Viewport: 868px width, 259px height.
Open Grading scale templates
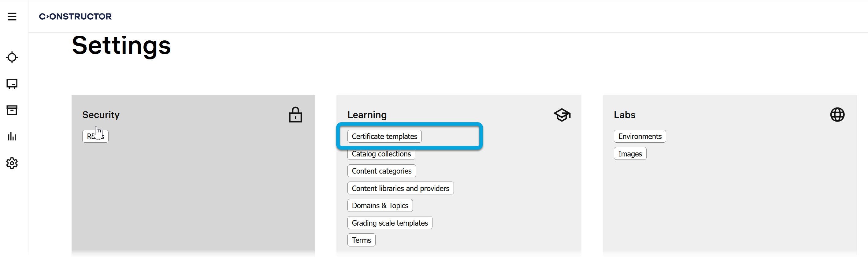(390, 223)
